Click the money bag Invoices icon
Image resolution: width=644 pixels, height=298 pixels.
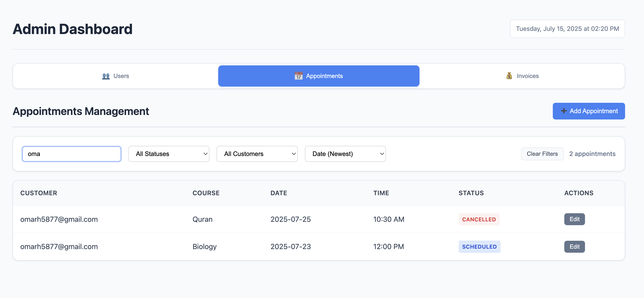click(x=509, y=76)
